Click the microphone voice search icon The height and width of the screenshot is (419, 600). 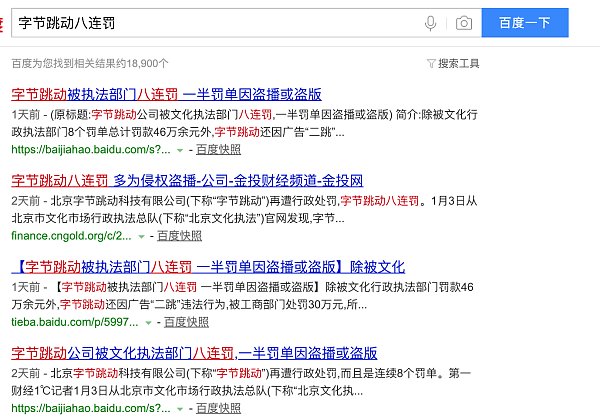[431, 22]
